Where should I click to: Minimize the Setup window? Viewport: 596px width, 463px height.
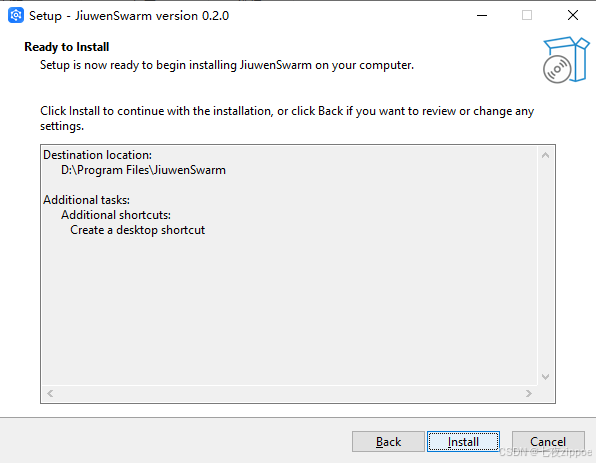point(482,16)
